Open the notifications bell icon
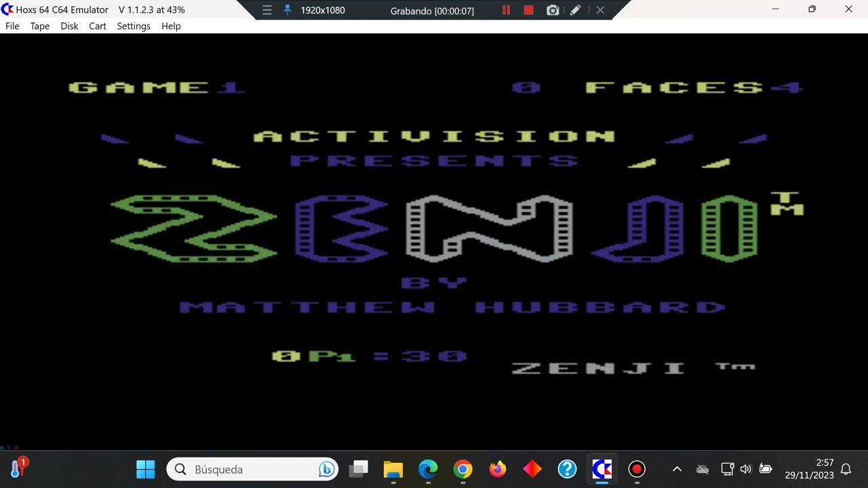This screenshot has width=868, height=488. [846, 469]
